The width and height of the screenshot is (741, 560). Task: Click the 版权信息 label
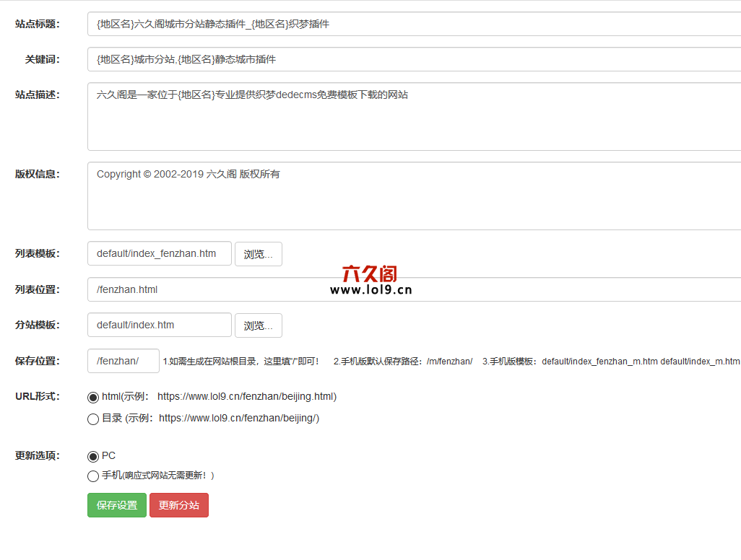click(x=38, y=174)
